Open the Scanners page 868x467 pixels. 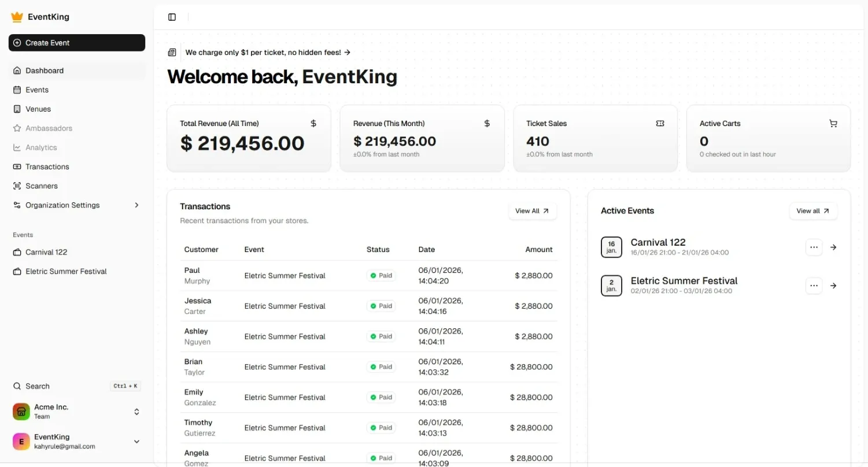click(x=41, y=186)
